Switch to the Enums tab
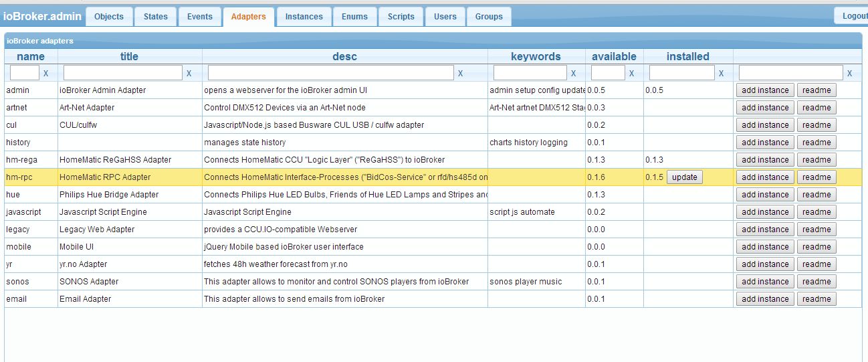 354,17
